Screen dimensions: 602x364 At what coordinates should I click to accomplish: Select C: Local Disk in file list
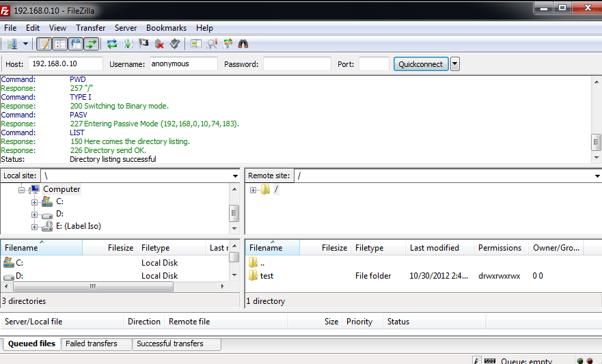pos(114,263)
